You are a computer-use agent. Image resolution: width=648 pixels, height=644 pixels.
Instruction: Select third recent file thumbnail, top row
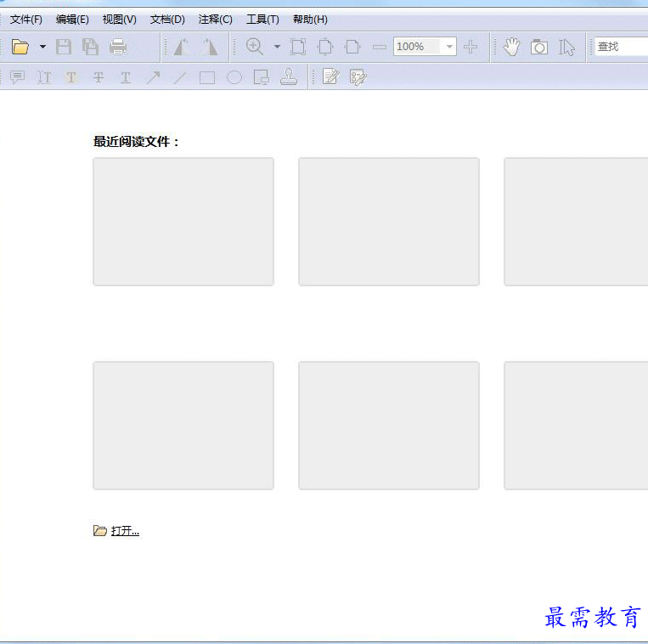576,222
